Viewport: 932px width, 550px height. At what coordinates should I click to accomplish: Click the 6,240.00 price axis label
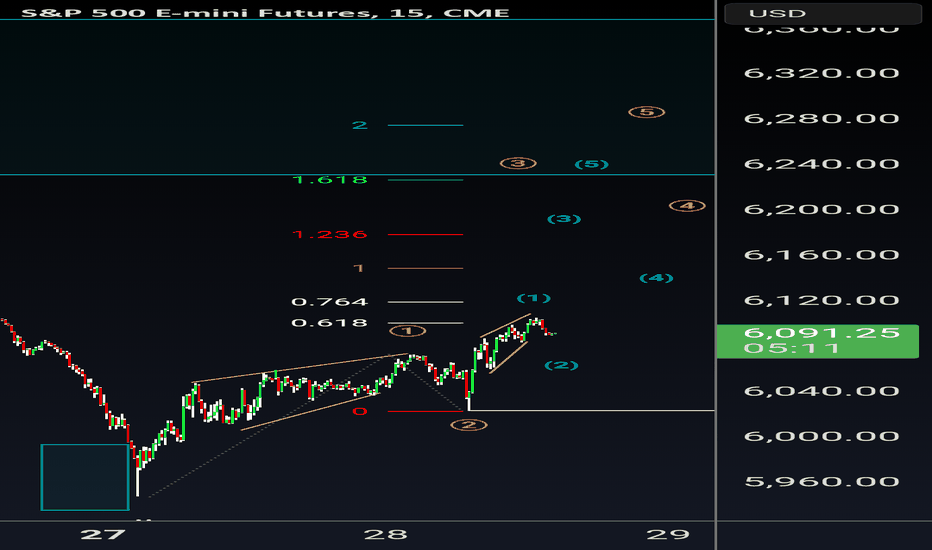tap(821, 164)
